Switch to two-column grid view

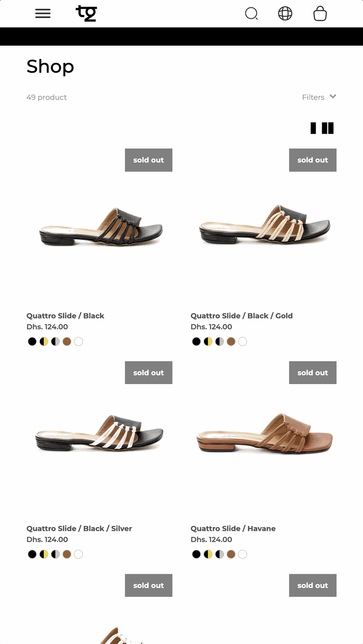click(327, 128)
